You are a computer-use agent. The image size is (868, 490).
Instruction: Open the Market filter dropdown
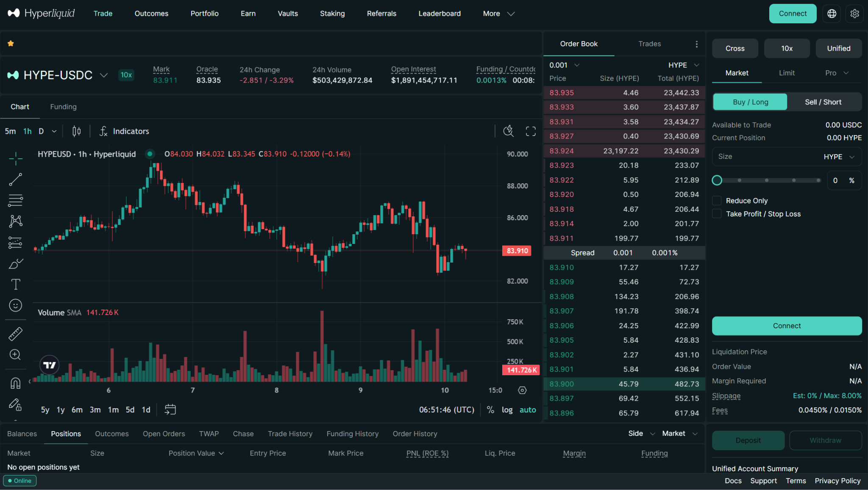[680, 433]
